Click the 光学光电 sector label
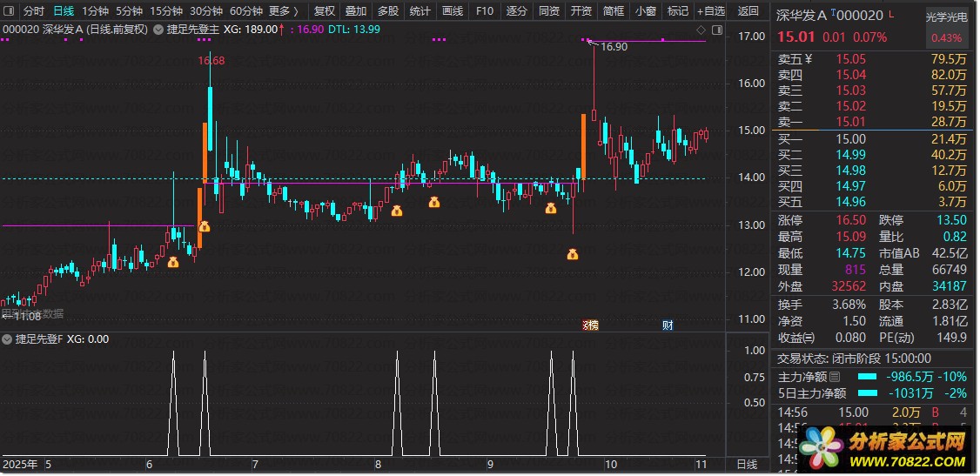 [946, 18]
